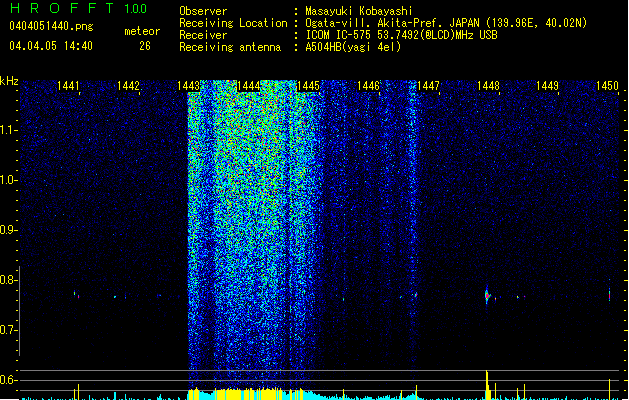The image size is (629, 400).
Task: Click the 1444 time axis label
Action: pyautogui.click(x=248, y=86)
